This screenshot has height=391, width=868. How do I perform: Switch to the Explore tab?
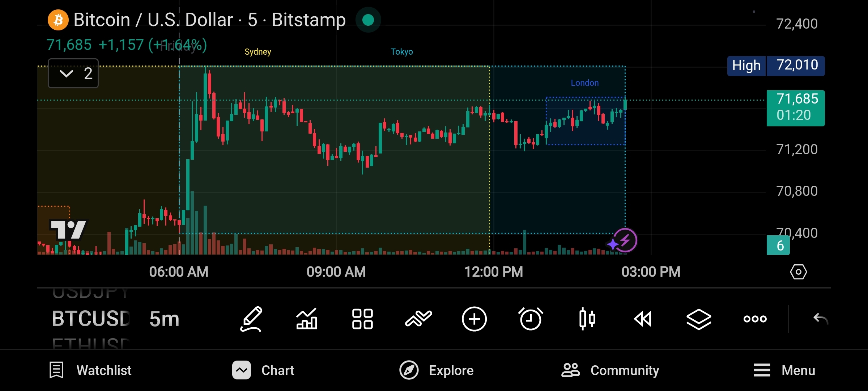click(437, 370)
